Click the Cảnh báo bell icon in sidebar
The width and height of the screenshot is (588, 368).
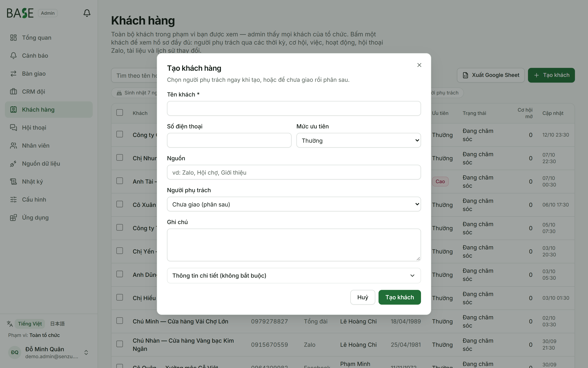pyautogui.click(x=13, y=55)
